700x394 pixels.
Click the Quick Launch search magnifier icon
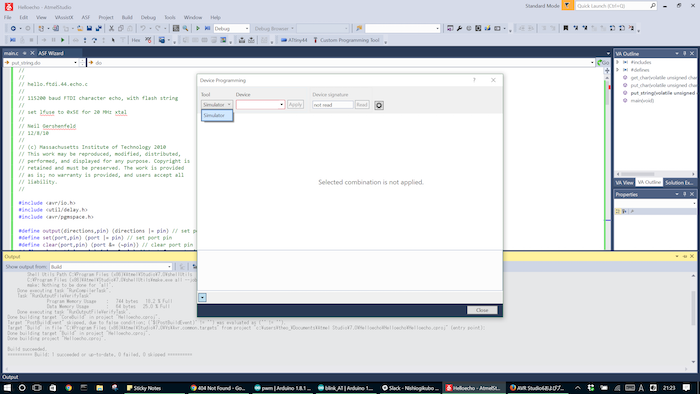pyautogui.click(x=653, y=6)
